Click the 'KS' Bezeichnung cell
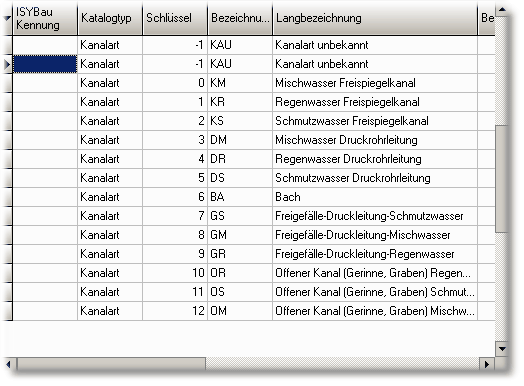Viewport: 524px width, 386px height. tap(240, 121)
